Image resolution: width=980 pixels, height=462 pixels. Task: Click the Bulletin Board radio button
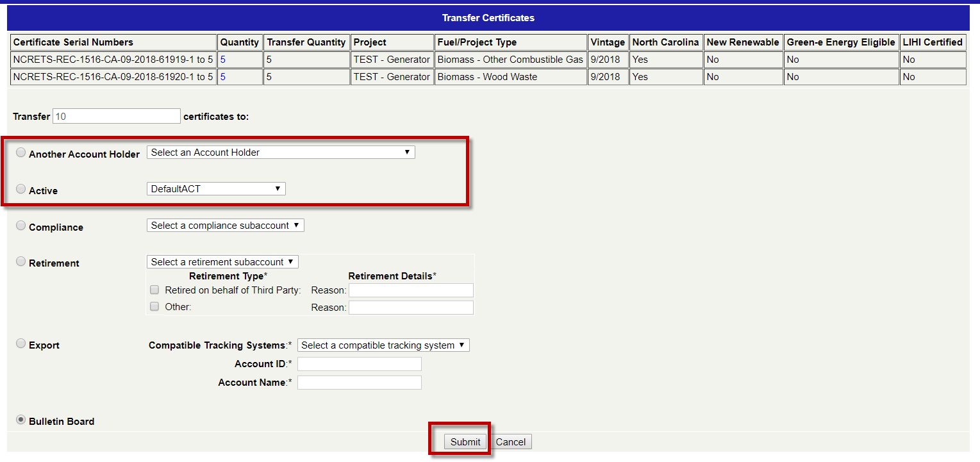click(x=21, y=420)
